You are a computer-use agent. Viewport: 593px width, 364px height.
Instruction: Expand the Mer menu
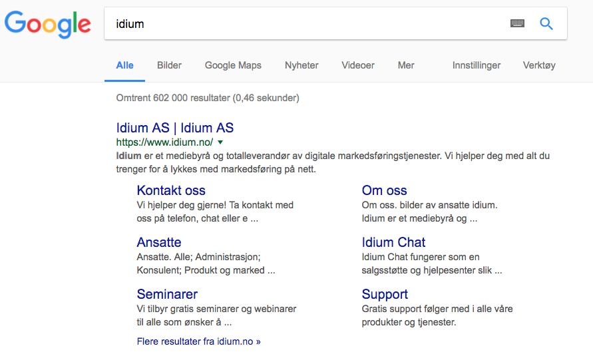click(x=406, y=65)
